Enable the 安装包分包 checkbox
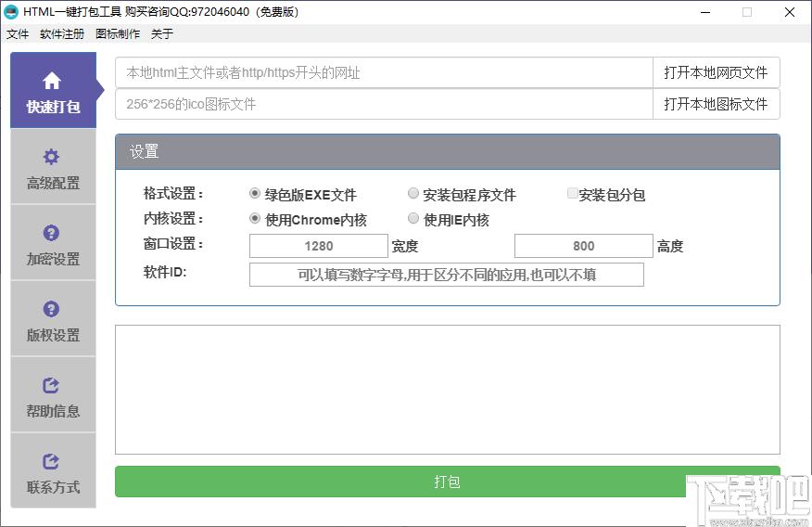 coord(572,194)
